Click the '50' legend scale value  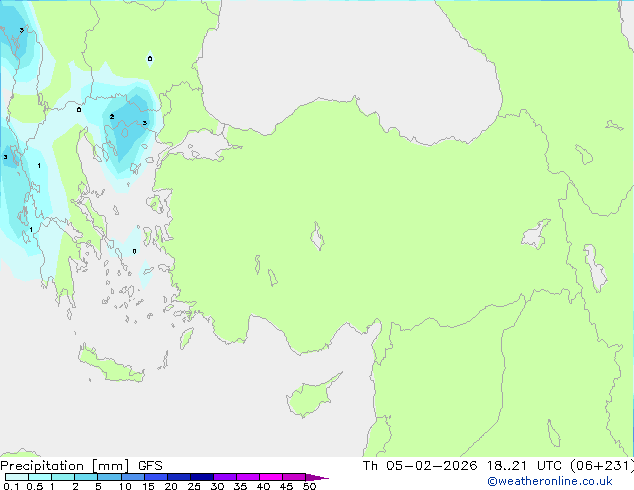[309, 486]
